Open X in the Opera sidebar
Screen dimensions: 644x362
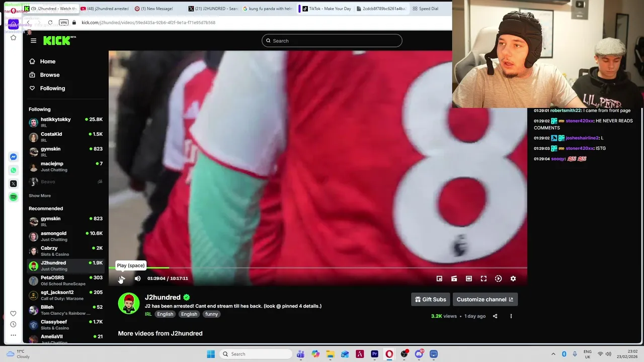tap(14, 184)
